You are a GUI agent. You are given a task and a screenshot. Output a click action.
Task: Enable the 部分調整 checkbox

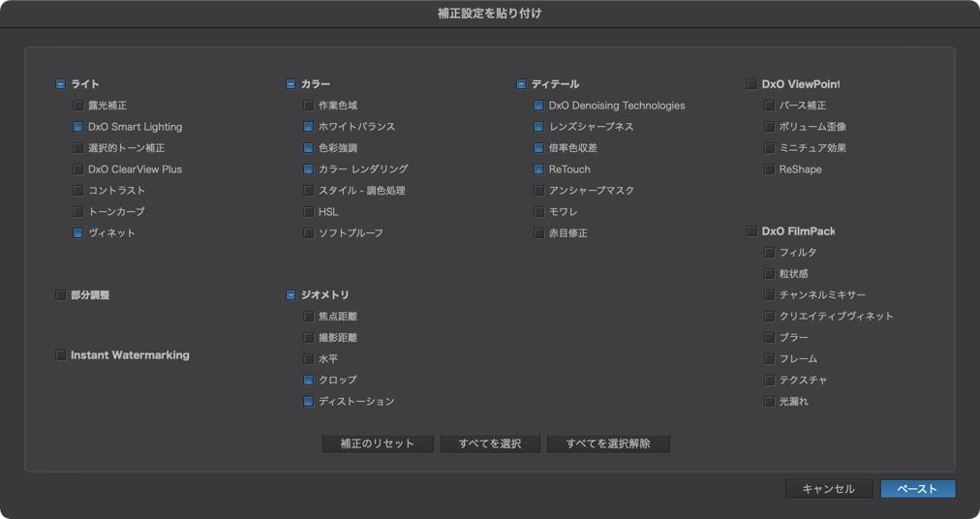(61, 295)
